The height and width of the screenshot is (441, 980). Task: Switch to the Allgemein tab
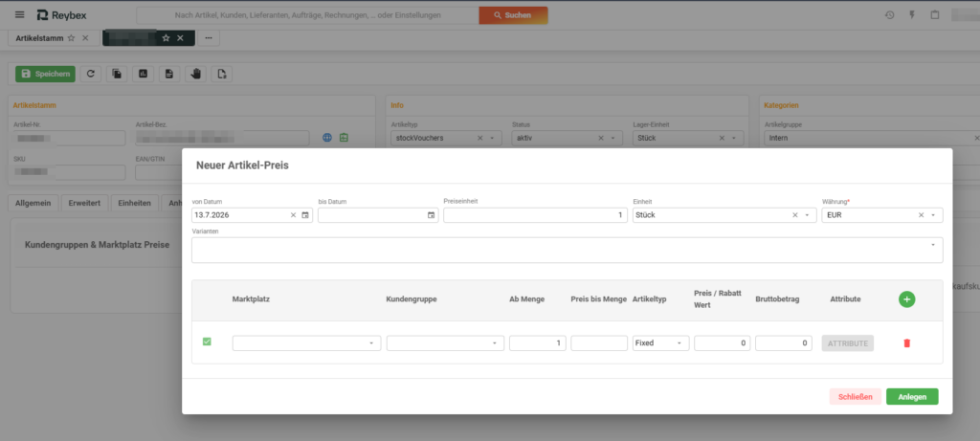point(33,203)
